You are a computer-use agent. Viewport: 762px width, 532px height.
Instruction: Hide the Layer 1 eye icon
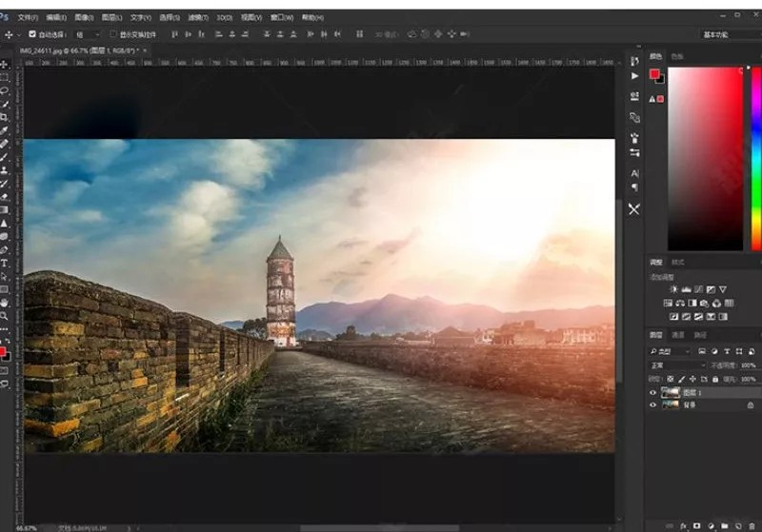[x=653, y=391]
